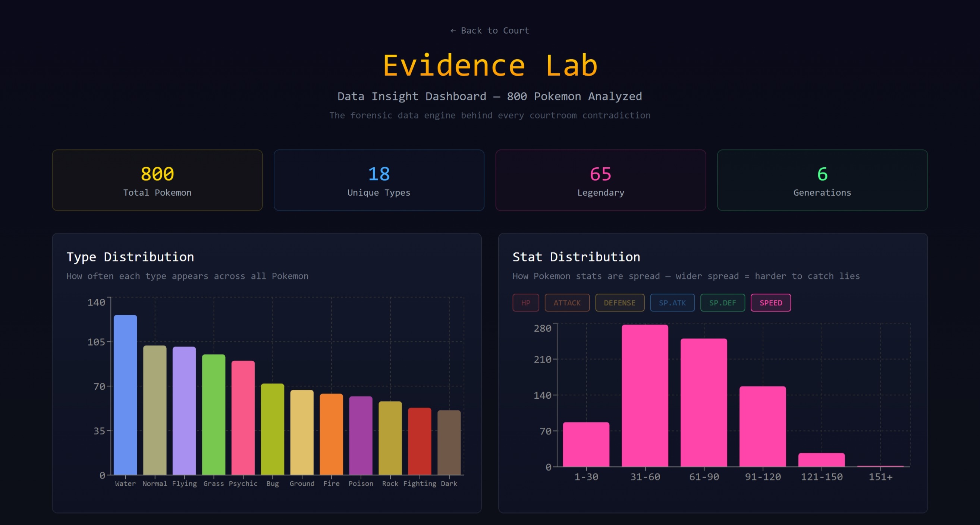
Task: Click the 18 Unique Types card
Action: point(379,180)
